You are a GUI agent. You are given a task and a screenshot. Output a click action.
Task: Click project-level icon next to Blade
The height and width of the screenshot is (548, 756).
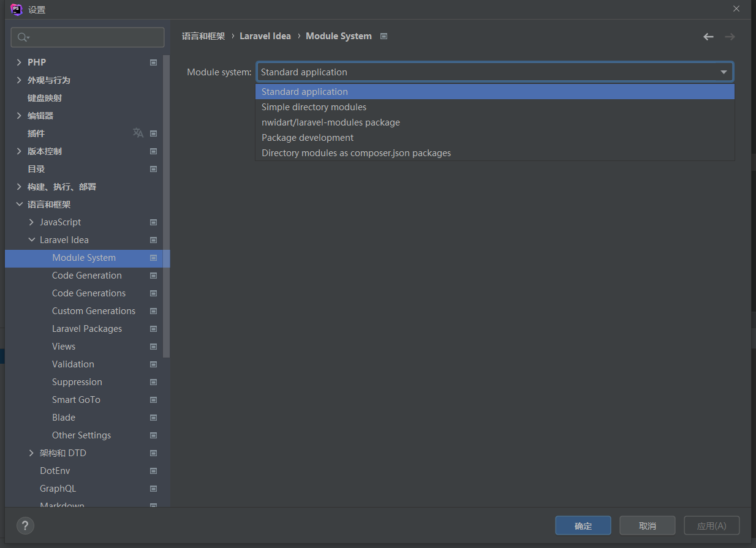coord(154,418)
